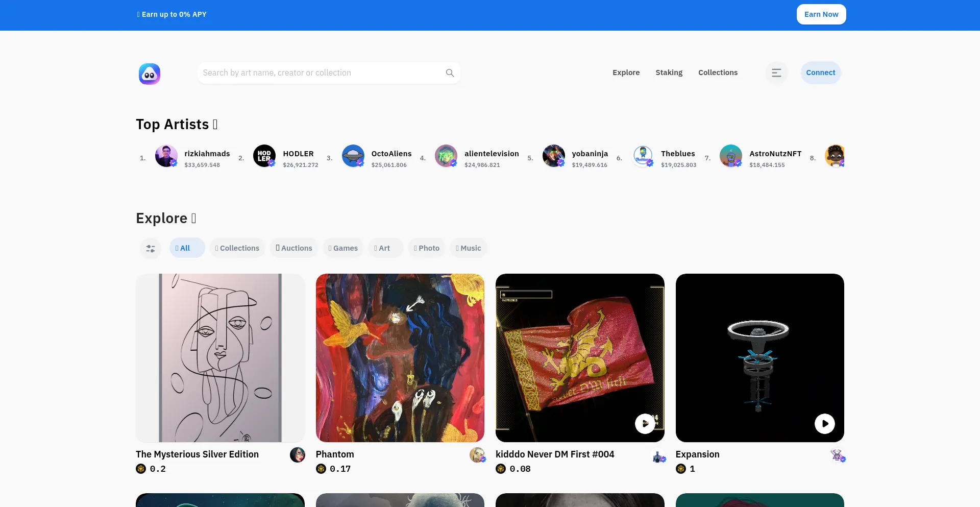Open Staking in the navigation bar
The image size is (980, 507).
[669, 73]
